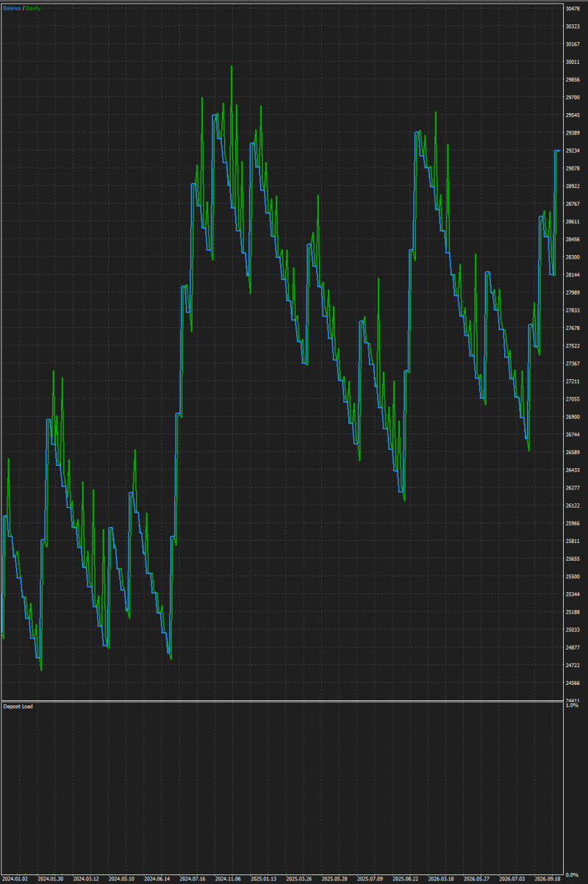Click the 2025.03.26 date on time axis

pyautogui.click(x=299, y=879)
